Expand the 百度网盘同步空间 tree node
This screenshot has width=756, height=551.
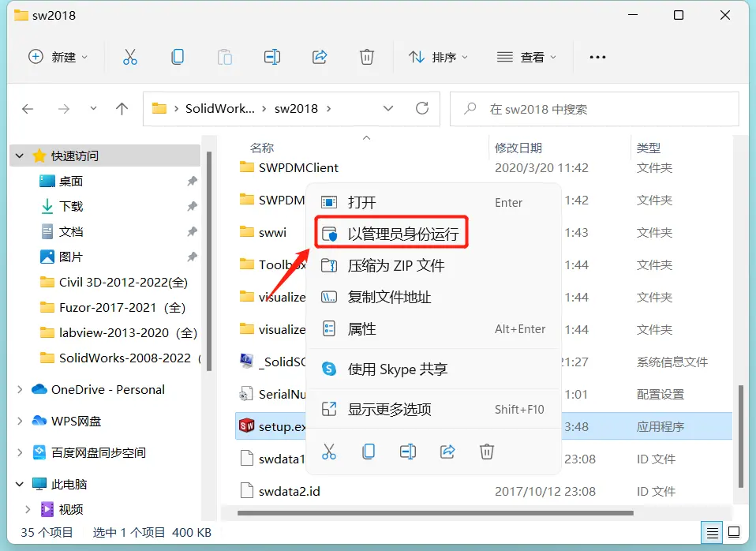pos(20,452)
